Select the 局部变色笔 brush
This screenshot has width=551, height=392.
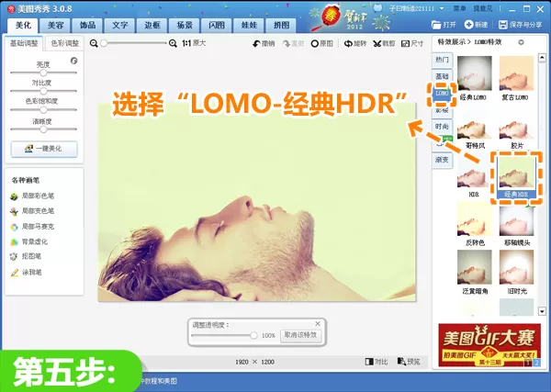click(x=32, y=211)
